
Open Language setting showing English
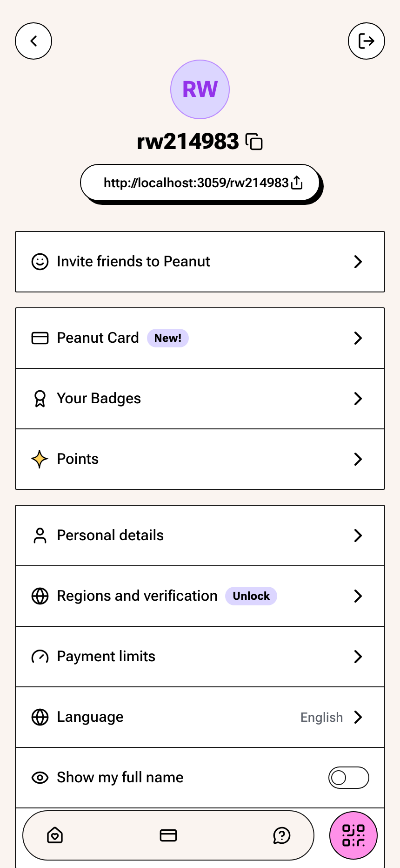click(x=200, y=717)
